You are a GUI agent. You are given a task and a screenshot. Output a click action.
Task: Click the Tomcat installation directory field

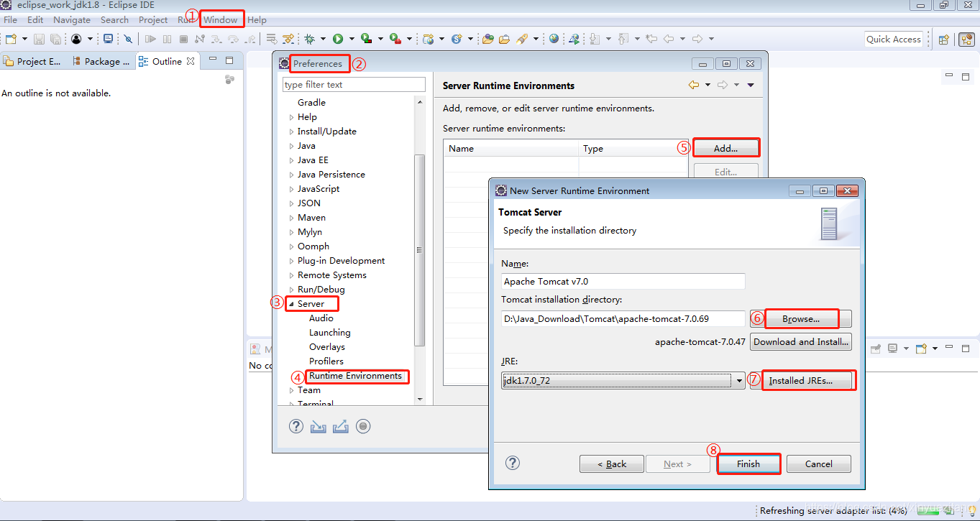tap(623, 318)
